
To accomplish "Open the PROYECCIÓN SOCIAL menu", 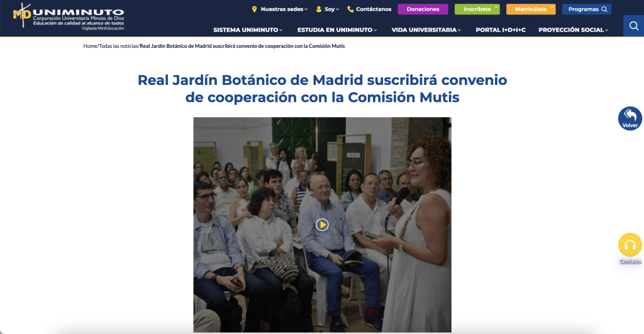I will 574,30.
